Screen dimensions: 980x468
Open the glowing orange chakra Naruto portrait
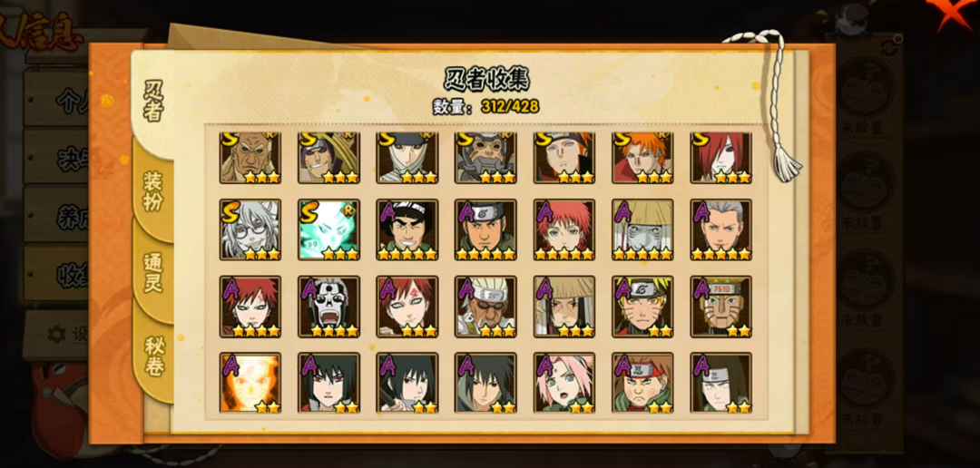point(250,383)
